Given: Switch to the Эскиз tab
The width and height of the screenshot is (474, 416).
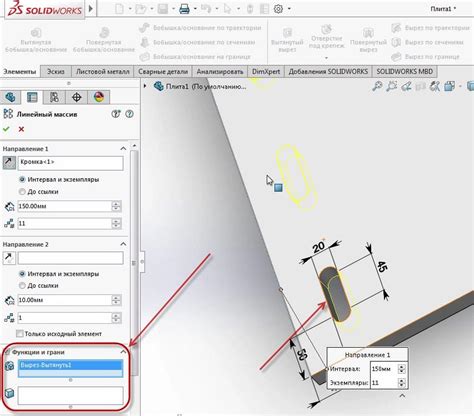Looking at the screenshot, I should click(x=56, y=72).
